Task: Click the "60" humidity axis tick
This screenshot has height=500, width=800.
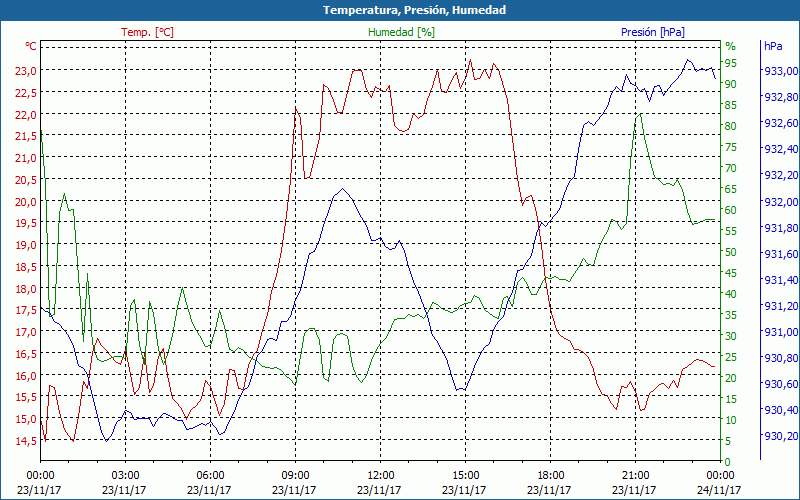Action: coord(731,210)
